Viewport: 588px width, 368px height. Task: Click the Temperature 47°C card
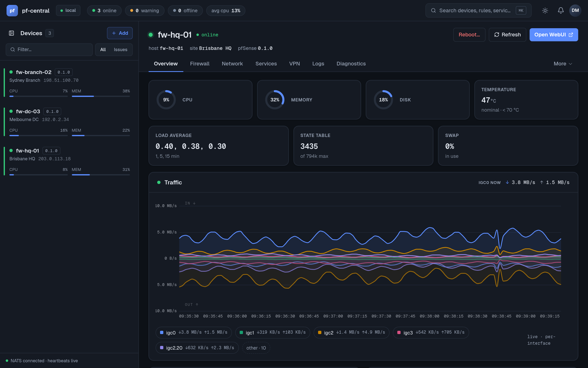pyautogui.click(x=526, y=100)
